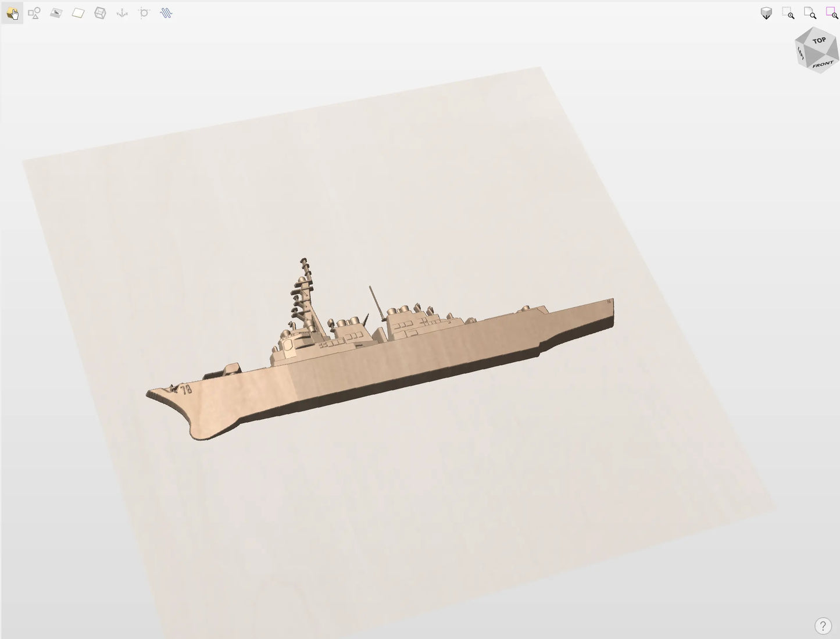The height and width of the screenshot is (639, 840).
Task: Show the XYZ origin axes icon
Action: pos(122,13)
